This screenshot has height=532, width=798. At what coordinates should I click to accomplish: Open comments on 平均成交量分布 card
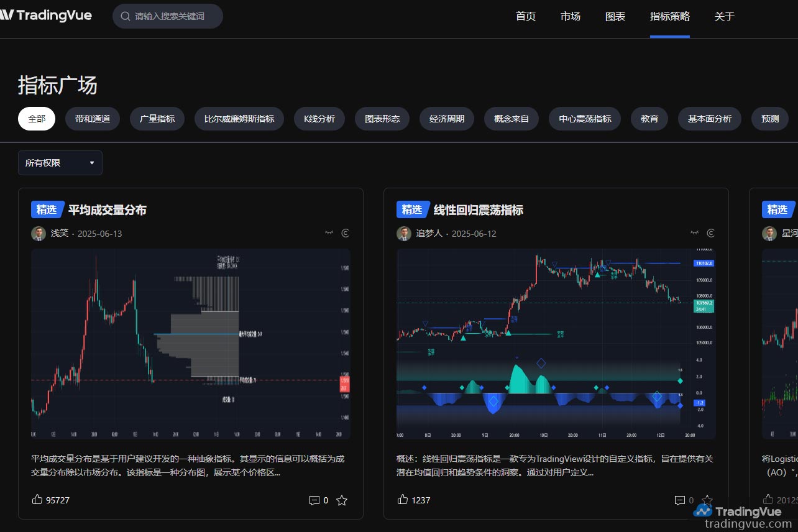[314, 500]
